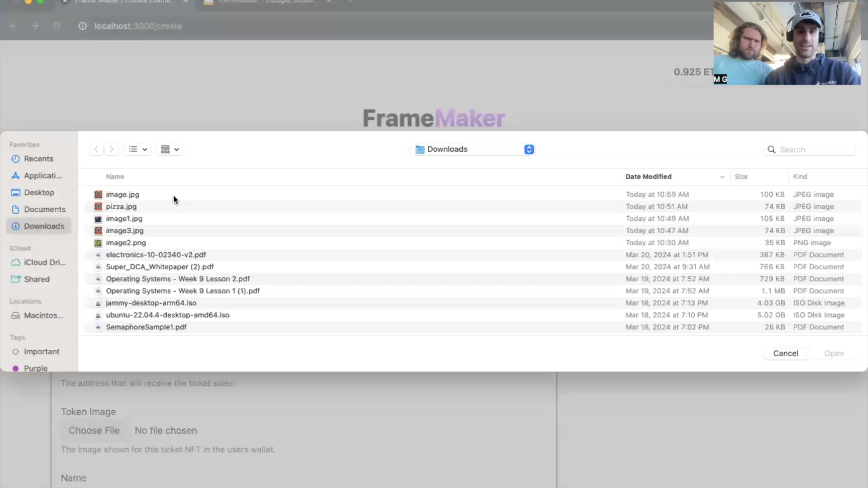This screenshot has width=868, height=488.
Task: Sort by Date Modified column
Action: (x=648, y=177)
